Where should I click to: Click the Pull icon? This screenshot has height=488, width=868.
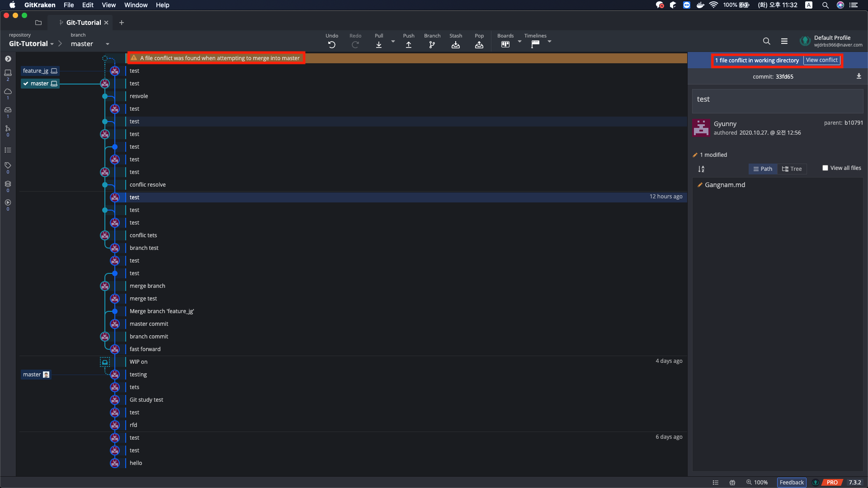click(x=379, y=44)
